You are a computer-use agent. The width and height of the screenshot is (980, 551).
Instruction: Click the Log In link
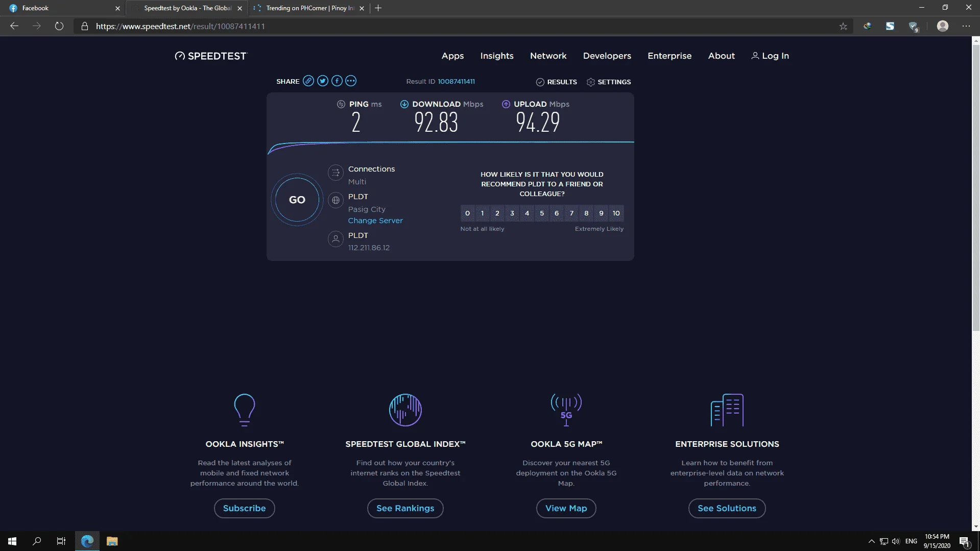click(x=770, y=56)
